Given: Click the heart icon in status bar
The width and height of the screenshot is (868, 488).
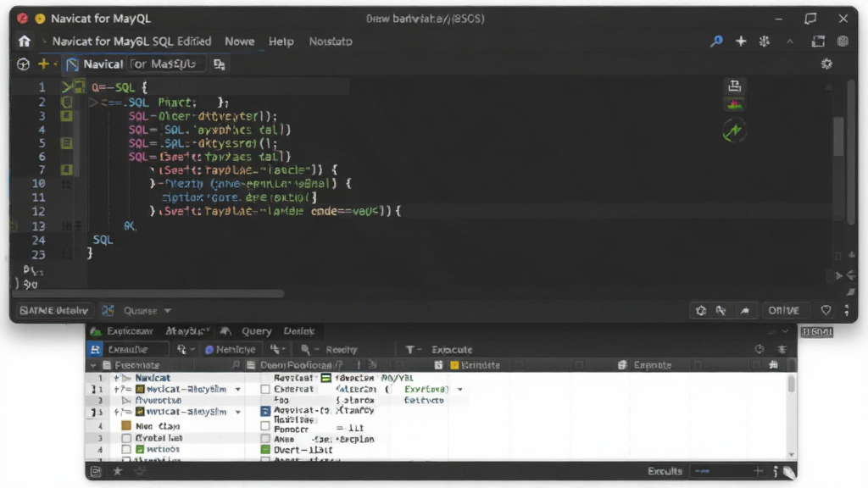Looking at the screenshot, I should pos(826,310).
